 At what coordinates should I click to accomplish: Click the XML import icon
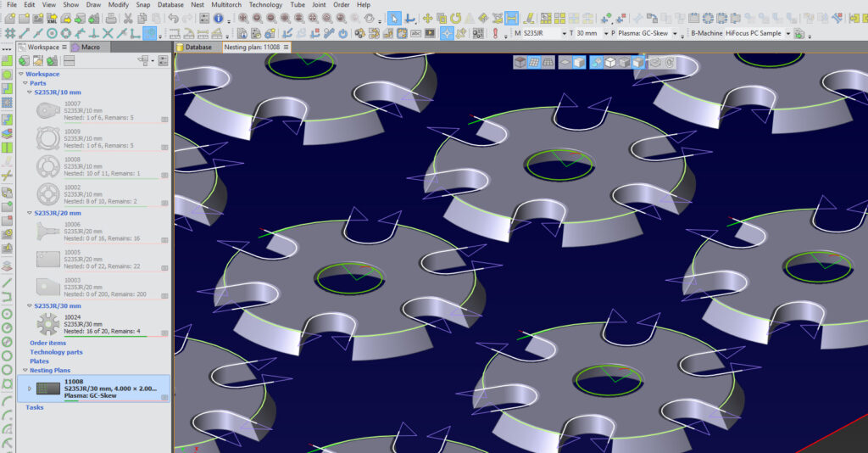point(52,19)
